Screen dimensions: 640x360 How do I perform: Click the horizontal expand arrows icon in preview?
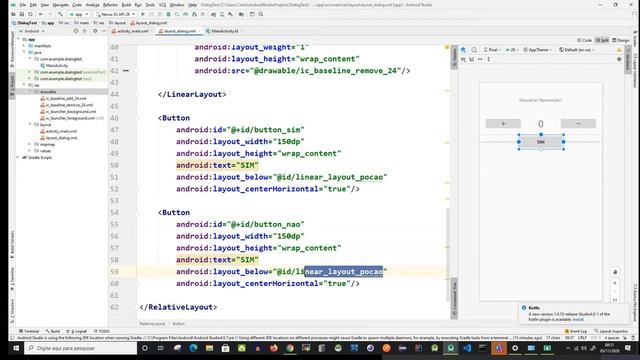(x=480, y=59)
